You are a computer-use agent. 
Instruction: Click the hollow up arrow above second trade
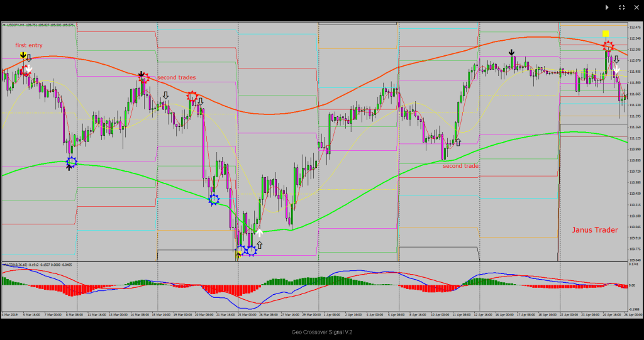[x=458, y=143]
